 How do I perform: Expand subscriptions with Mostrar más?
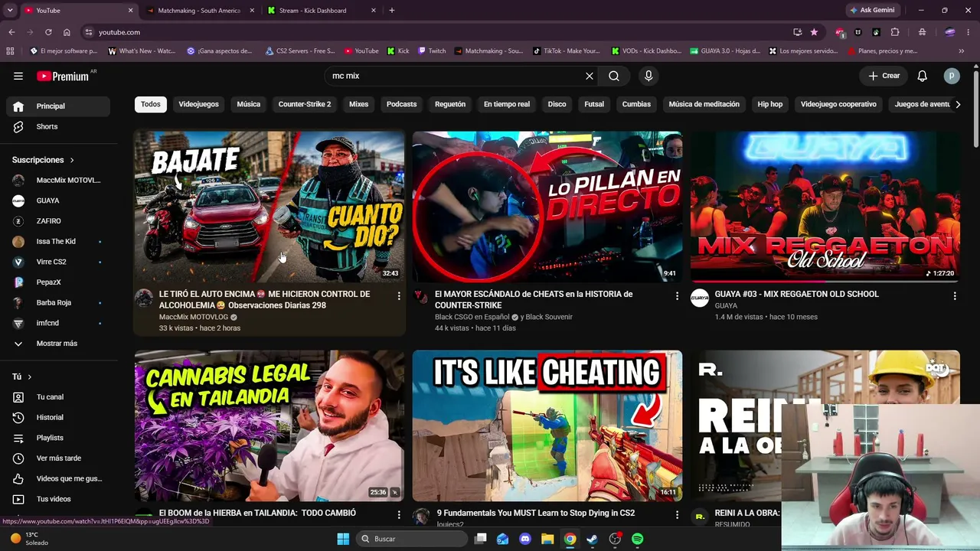58,344
